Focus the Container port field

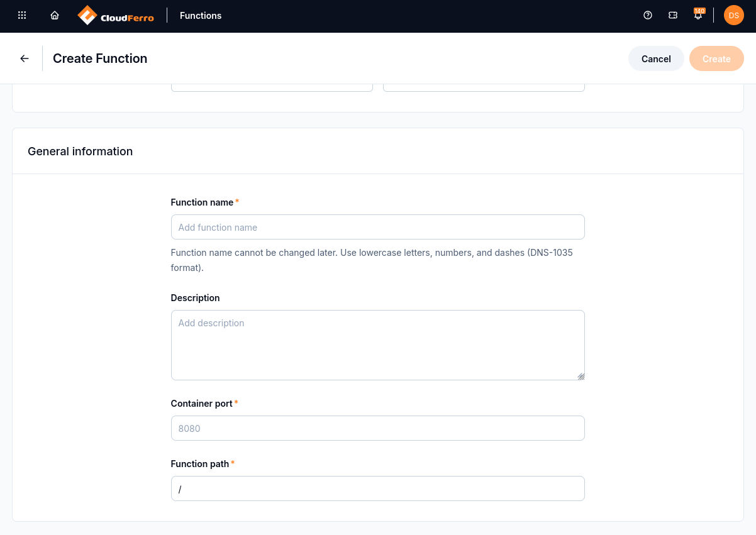[x=378, y=428]
